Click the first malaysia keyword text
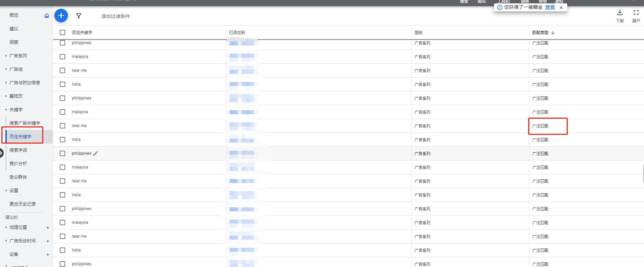 click(80, 57)
